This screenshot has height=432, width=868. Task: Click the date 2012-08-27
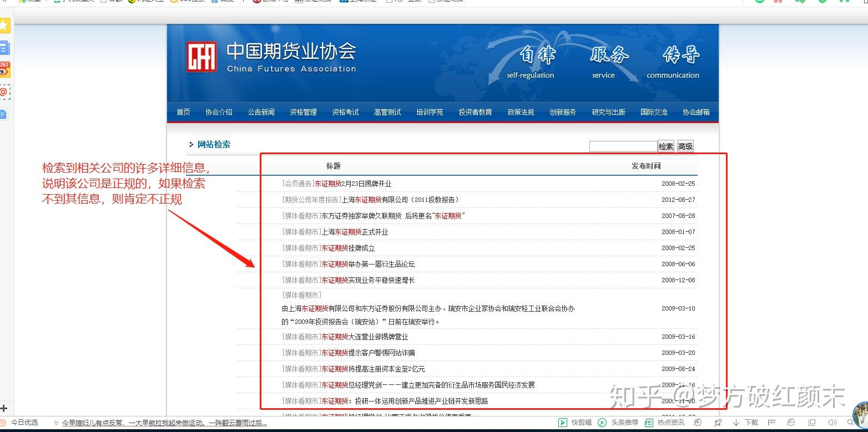[678, 200]
